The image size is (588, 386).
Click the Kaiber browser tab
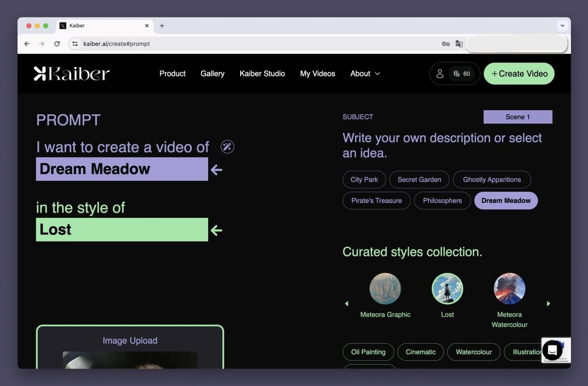click(x=104, y=26)
